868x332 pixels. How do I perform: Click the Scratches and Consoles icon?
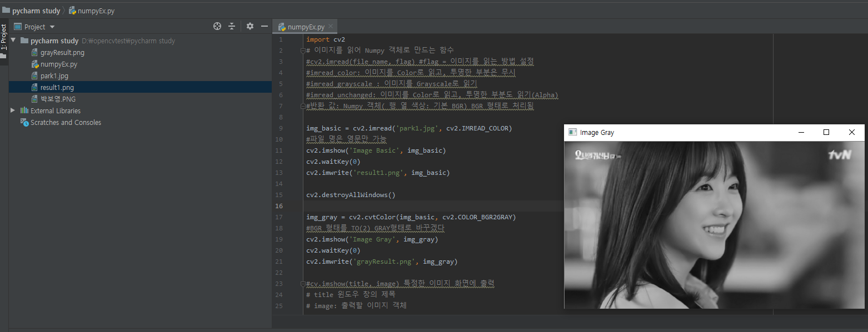pyautogui.click(x=24, y=122)
